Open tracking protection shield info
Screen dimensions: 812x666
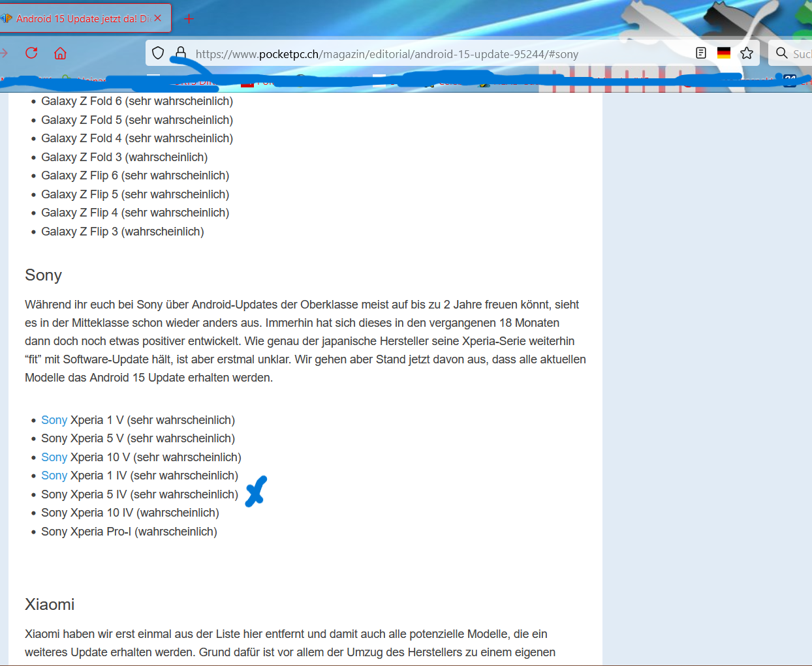158,53
